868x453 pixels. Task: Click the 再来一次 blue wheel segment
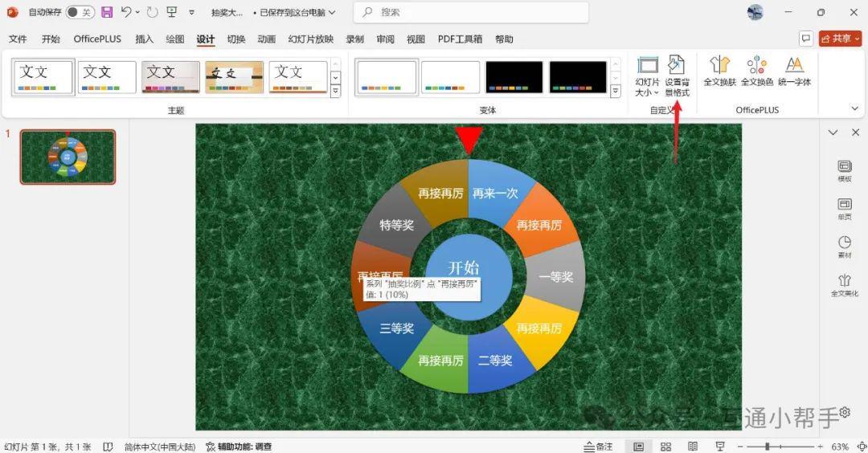[495, 193]
